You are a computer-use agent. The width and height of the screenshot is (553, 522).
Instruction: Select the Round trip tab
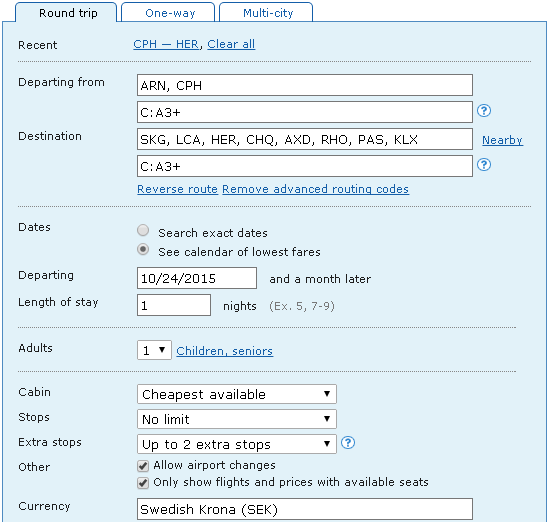point(66,13)
